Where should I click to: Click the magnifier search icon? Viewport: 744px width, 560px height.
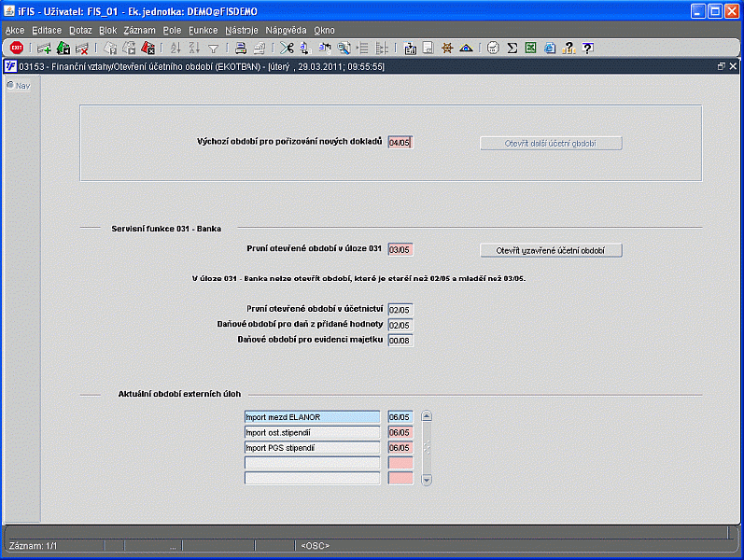point(344,48)
